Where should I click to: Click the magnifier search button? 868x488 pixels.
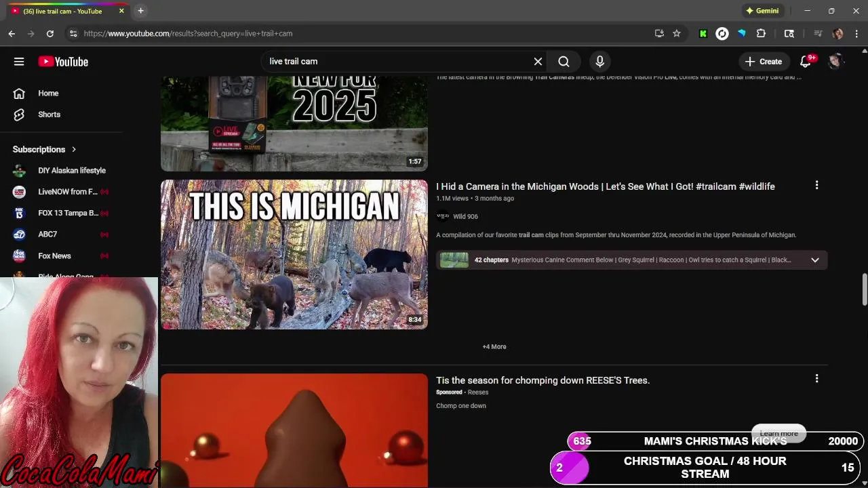[564, 62]
